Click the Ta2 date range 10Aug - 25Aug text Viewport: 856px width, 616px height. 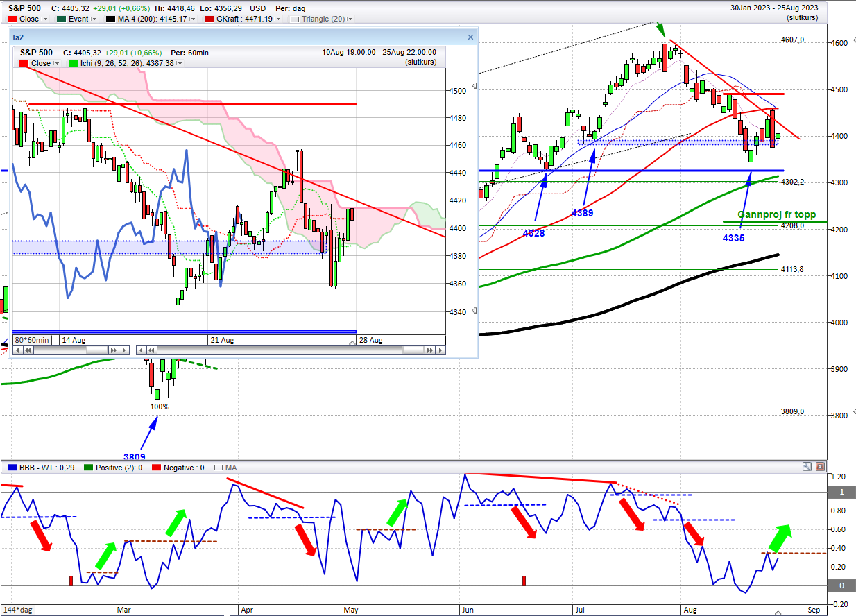379,53
